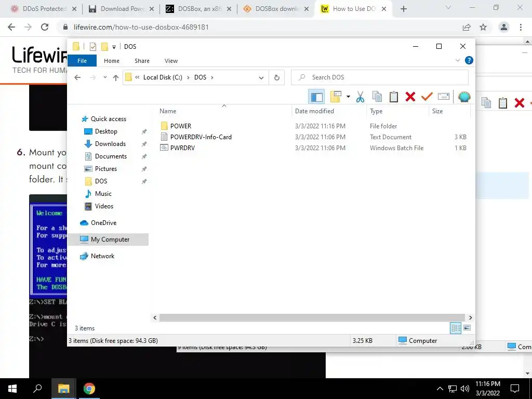Viewport: 532px width, 399px height.
Task: Click the horizontal scrollbar in file list
Action: coord(312,317)
